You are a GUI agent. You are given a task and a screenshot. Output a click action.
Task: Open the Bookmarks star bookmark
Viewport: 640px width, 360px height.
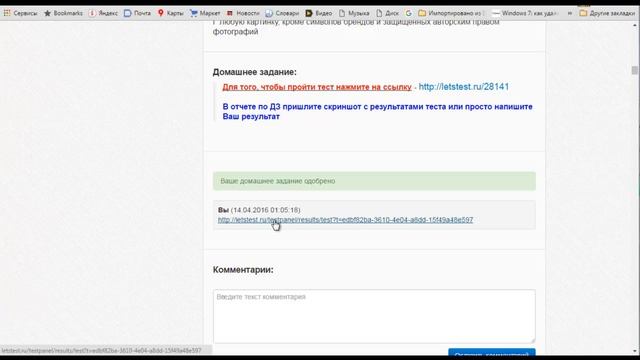pyautogui.click(x=63, y=13)
